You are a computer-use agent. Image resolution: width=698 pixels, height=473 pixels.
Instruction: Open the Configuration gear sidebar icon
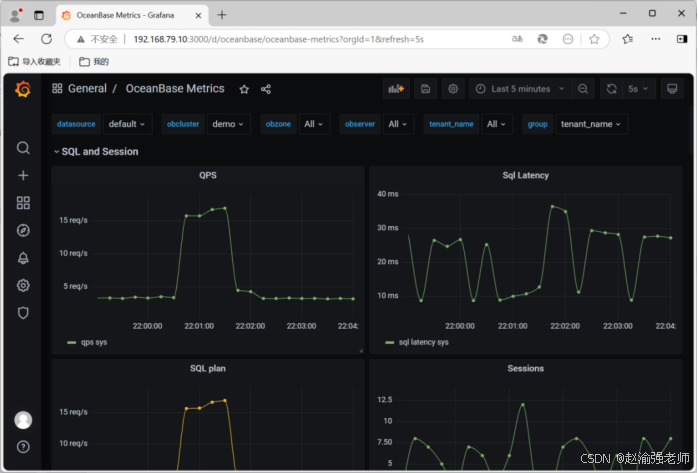[23, 286]
